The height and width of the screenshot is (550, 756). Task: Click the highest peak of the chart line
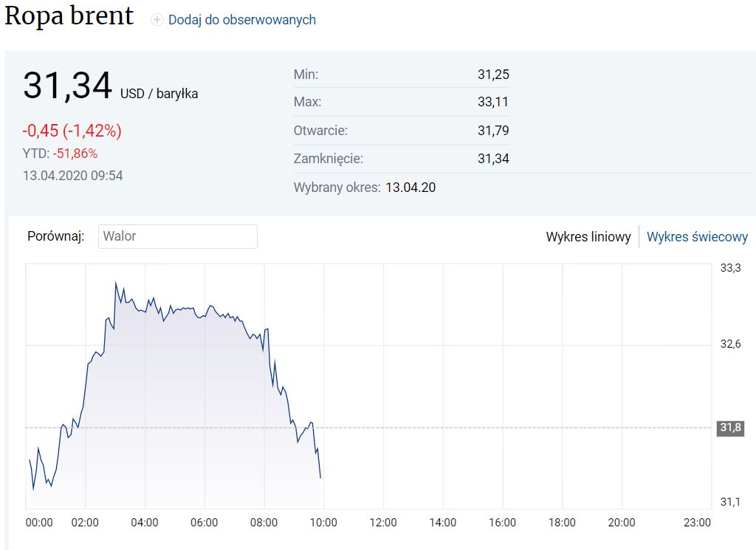116,283
